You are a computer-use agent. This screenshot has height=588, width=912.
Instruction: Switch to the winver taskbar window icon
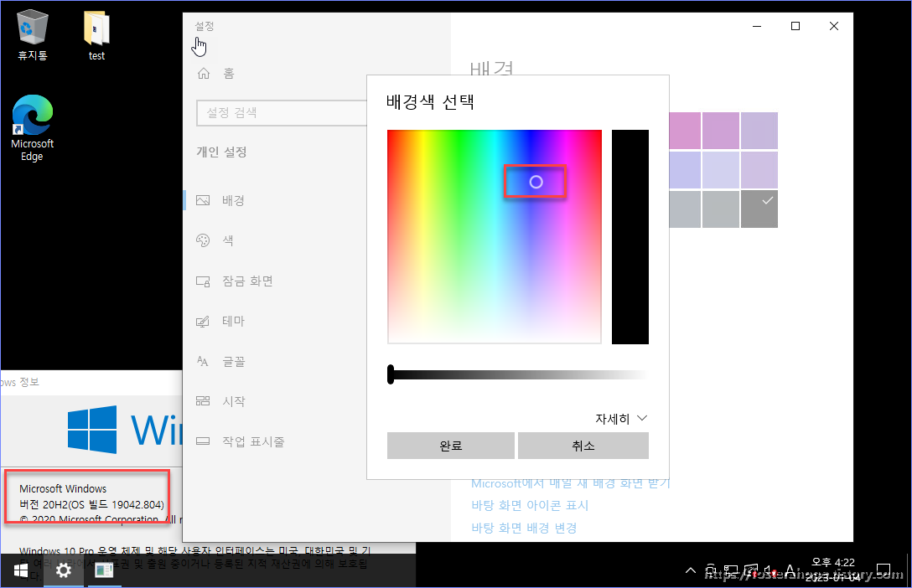(x=104, y=570)
